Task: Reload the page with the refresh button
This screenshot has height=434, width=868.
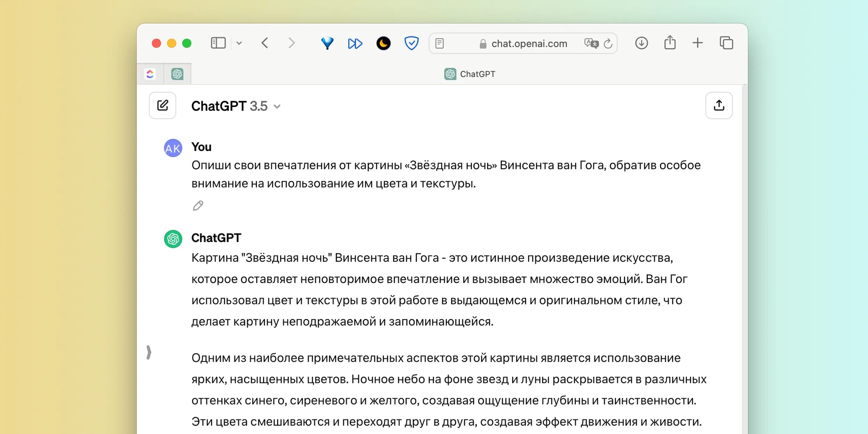Action: [x=608, y=44]
